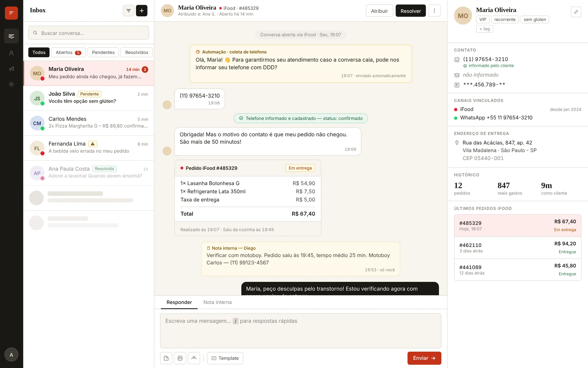Image resolution: width=588 pixels, height=368 pixels.
Task: Switch to the Nota interna tab
Action: pos(218,302)
